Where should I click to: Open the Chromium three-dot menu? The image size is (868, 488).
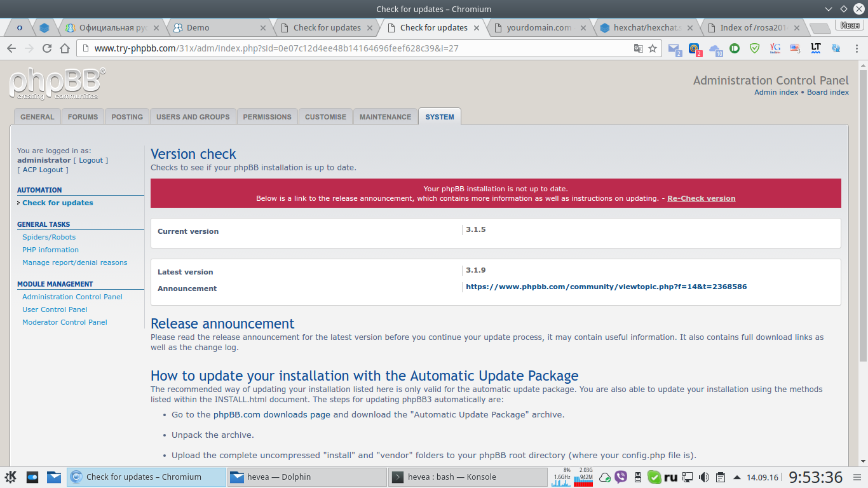pyautogui.click(x=856, y=48)
